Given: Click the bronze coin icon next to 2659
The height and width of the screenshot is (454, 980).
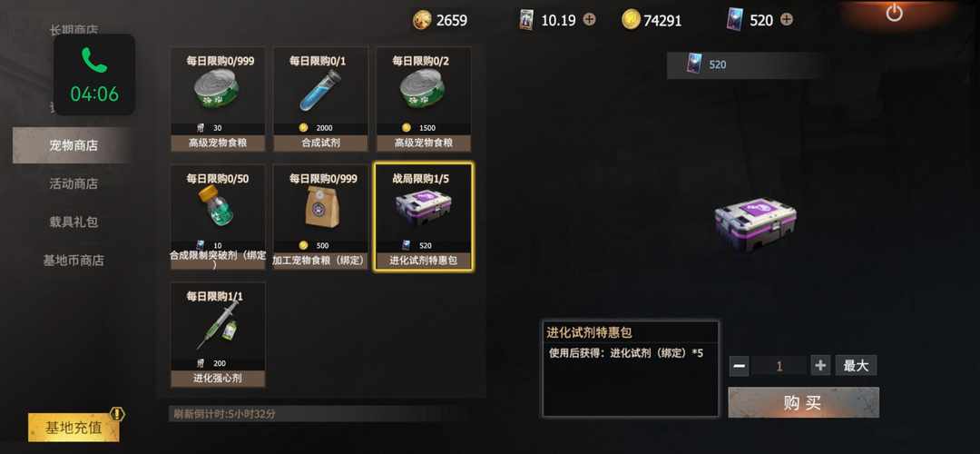Looking at the screenshot, I should pos(423,20).
